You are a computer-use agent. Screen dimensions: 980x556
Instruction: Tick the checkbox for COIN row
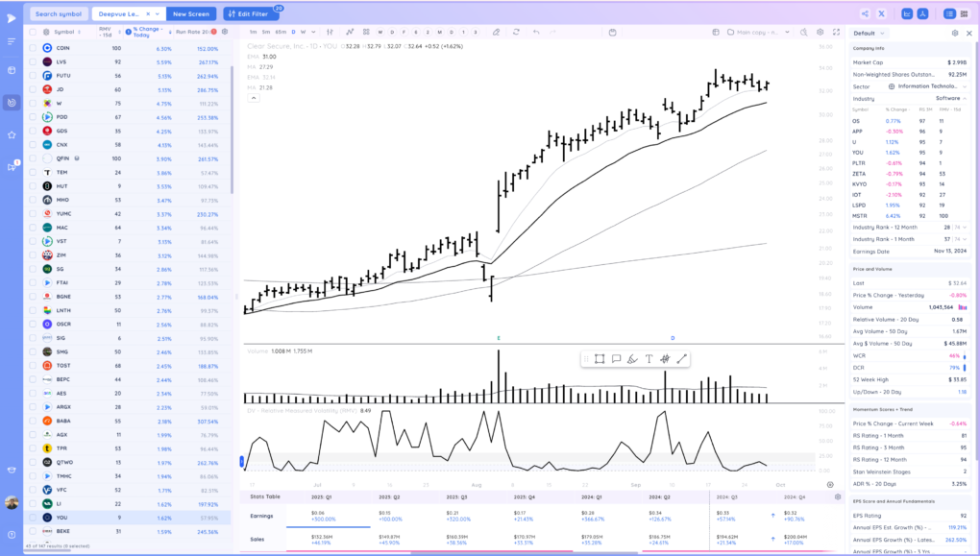coord(33,48)
